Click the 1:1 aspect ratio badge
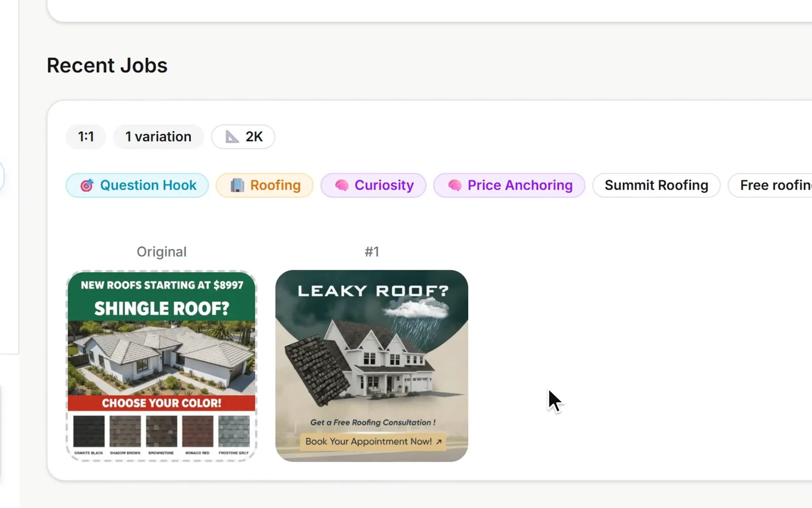This screenshot has height=508, width=812. [x=86, y=137]
